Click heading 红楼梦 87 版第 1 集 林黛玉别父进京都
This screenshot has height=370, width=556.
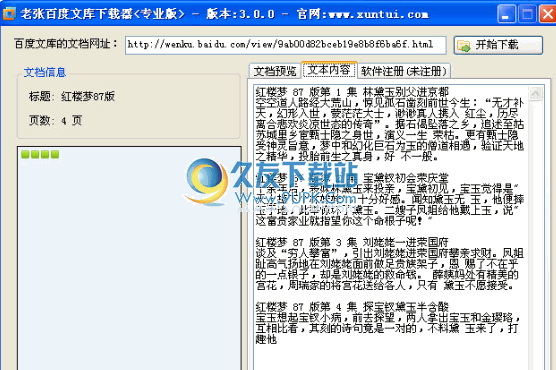[x=352, y=92]
